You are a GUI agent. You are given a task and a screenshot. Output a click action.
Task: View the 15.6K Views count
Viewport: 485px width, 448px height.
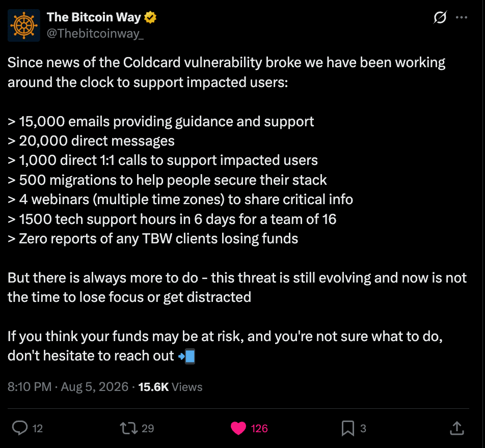pyautogui.click(x=170, y=387)
